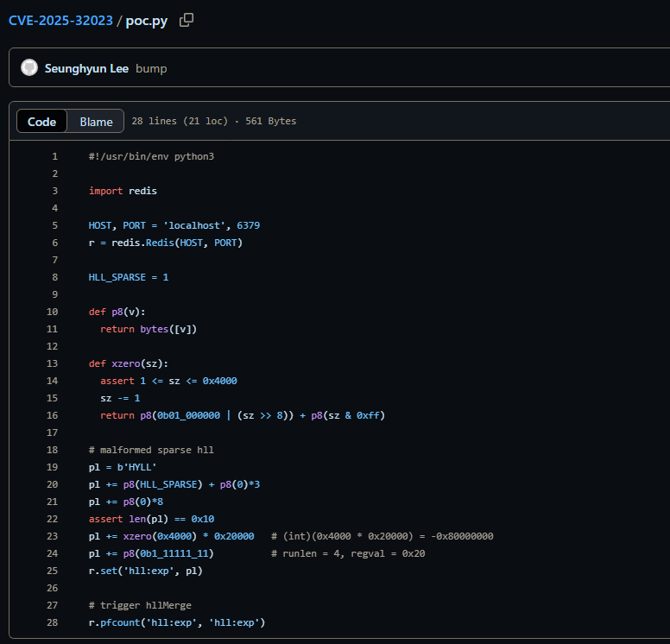Copy the file path with the copy icon
This screenshot has width=670, height=644.
point(186,20)
